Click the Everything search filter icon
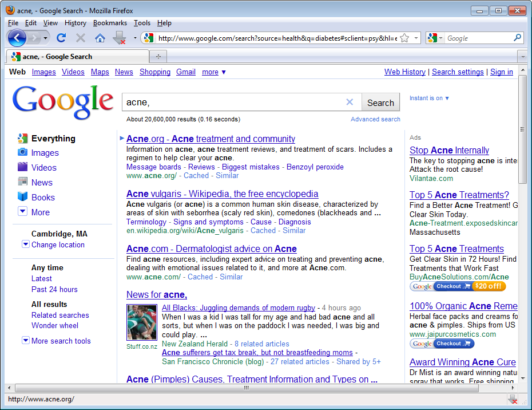 pyautogui.click(x=22, y=138)
